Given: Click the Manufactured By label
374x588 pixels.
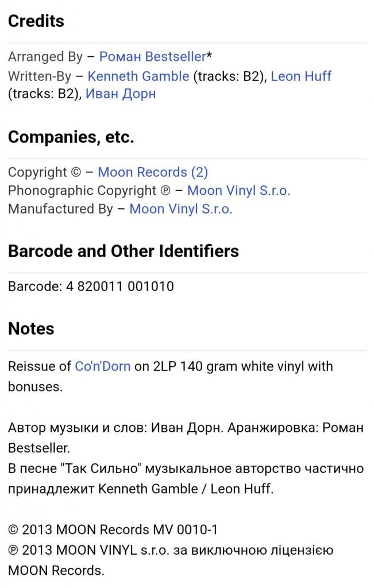Looking at the screenshot, I should click(60, 209).
